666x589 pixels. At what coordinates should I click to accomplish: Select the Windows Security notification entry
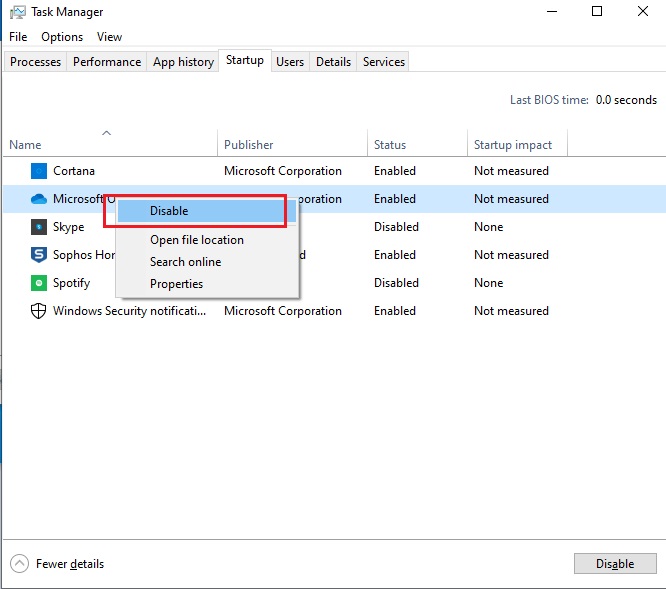130,311
